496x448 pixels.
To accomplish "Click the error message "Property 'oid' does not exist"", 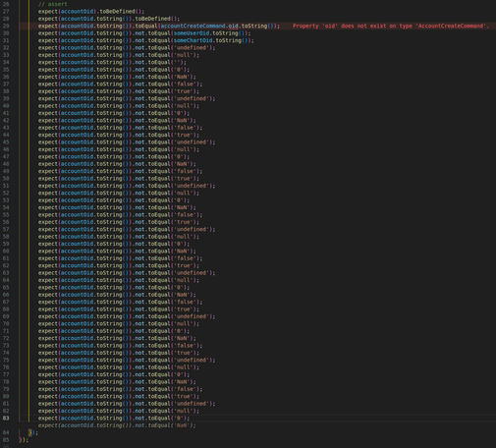I will pos(391,26).
